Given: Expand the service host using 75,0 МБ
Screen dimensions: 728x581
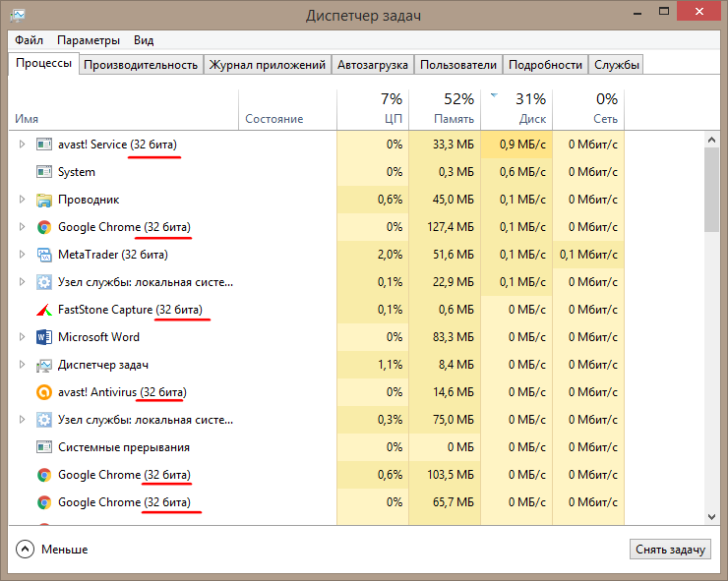Looking at the screenshot, I should point(22,420).
